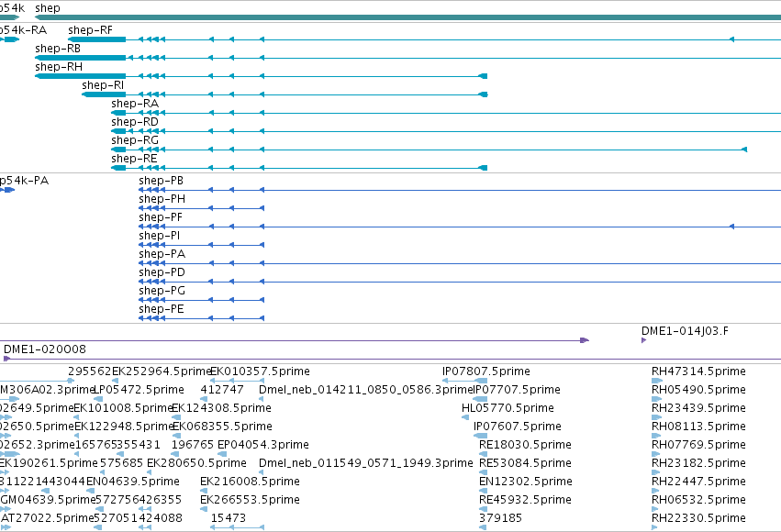Click the shep-PE protein label
Image resolution: width=781 pixels, height=532 pixels.
(162, 309)
